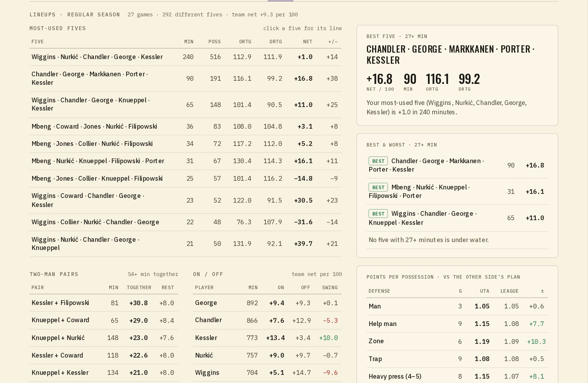Click George in the On / Off table

click(x=267, y=303)
